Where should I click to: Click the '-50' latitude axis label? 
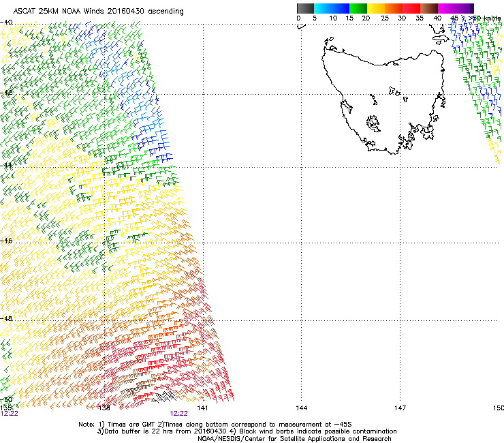click(x=6, y=400)
